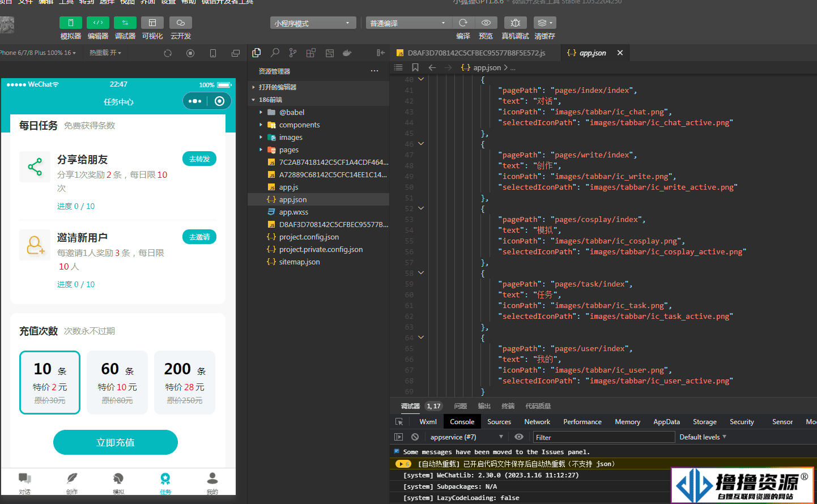Toggle the simulator panel button

tap(70, 23)
